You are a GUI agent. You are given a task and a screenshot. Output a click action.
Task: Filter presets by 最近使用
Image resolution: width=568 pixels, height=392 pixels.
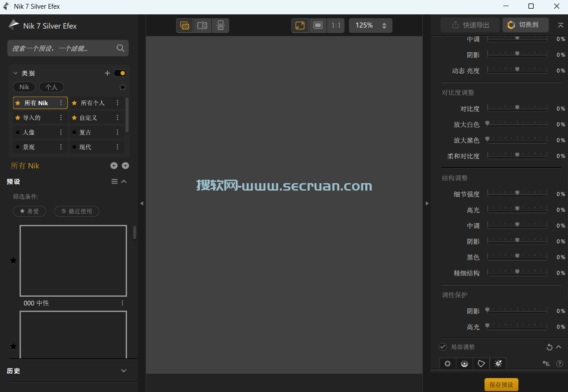pyautogui.click(x=77, y=211)
